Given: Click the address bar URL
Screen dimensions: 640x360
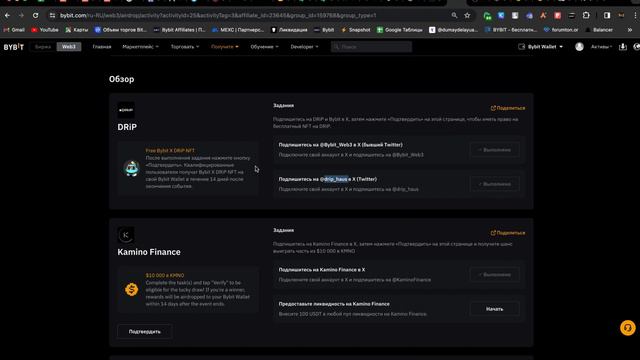Looking at the screenshot, I should 218,16.
